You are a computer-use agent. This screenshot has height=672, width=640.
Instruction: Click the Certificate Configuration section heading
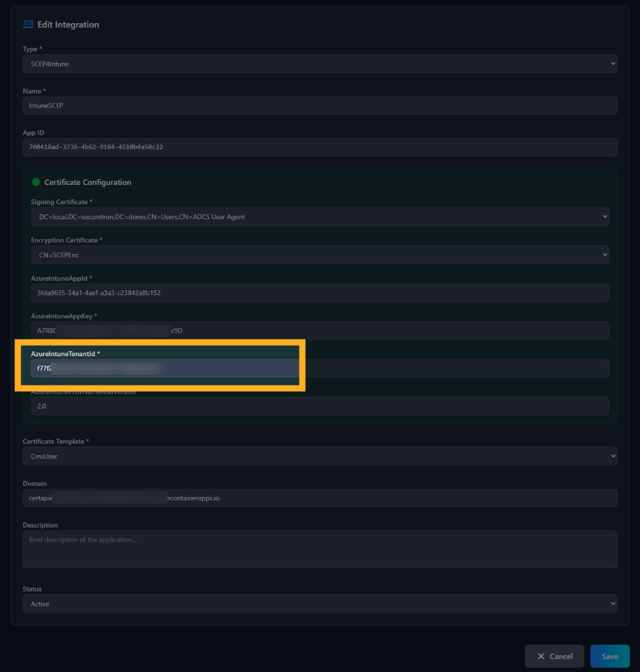click(88, 182)
